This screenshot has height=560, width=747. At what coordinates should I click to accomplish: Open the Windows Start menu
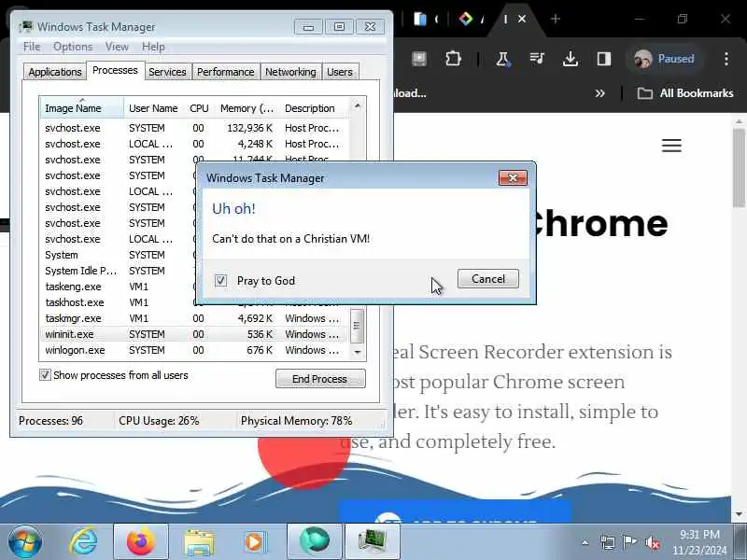[x=25, y=542]
